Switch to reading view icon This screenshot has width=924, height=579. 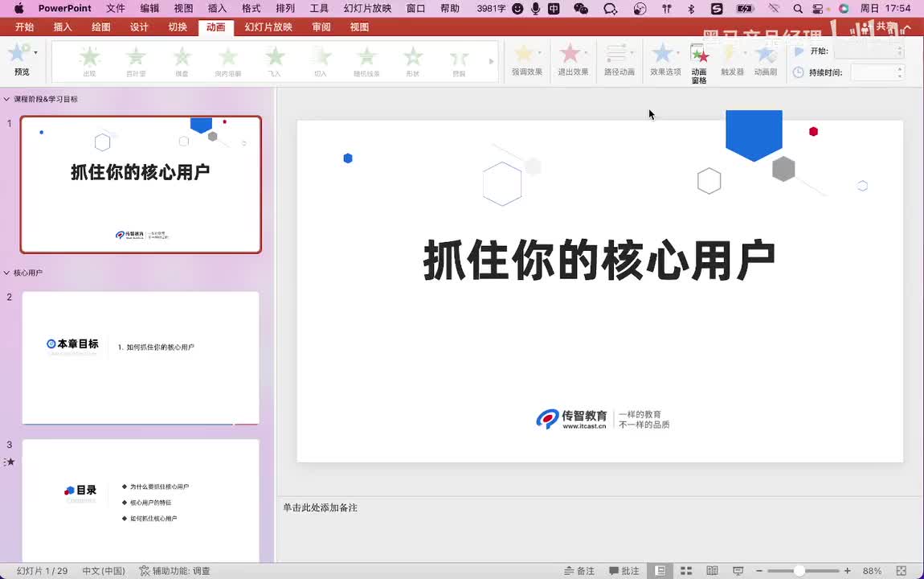tap(712, 571)
